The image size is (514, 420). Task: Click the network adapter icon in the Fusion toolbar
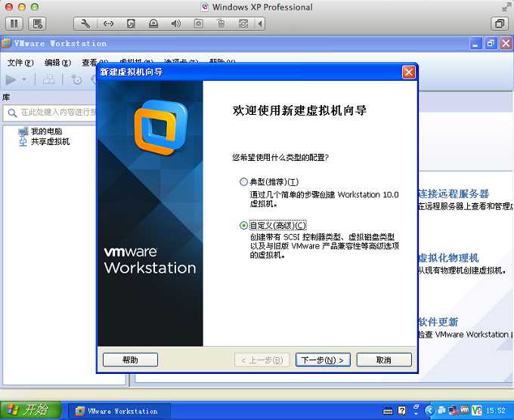(x=108, y=23)
